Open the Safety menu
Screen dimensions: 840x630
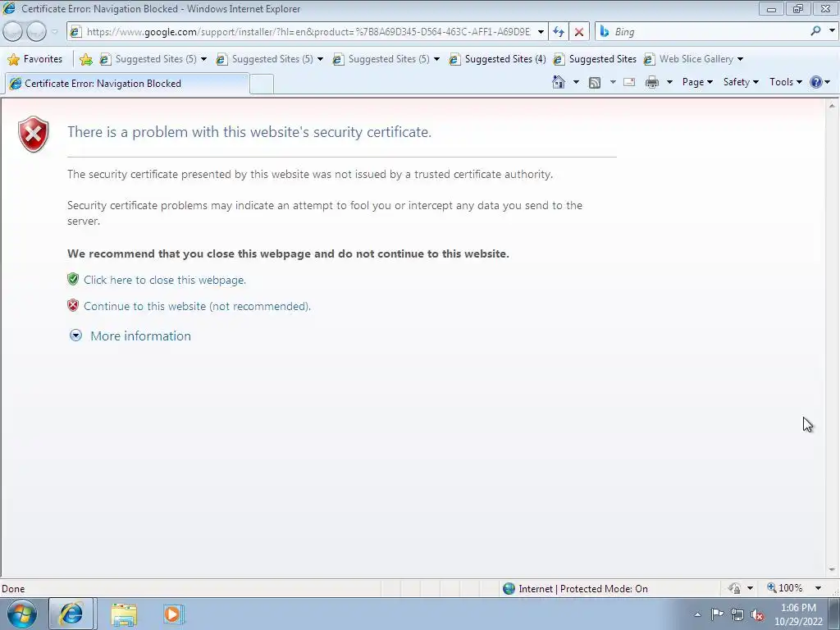point(741,82)
